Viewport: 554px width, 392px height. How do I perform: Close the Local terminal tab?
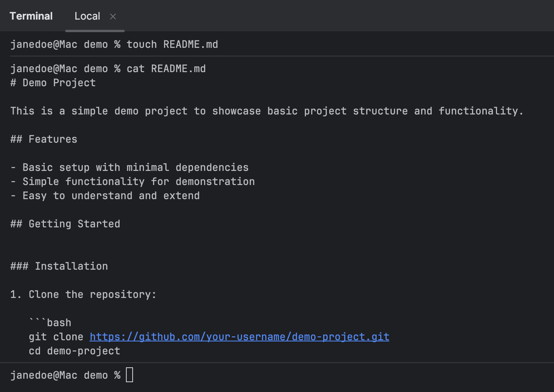pos(113,16)
